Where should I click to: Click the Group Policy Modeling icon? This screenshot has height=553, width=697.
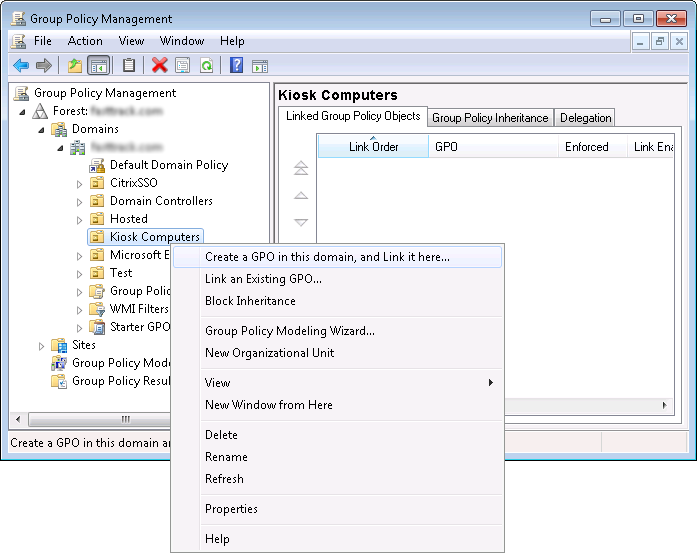tap(59, 363)
